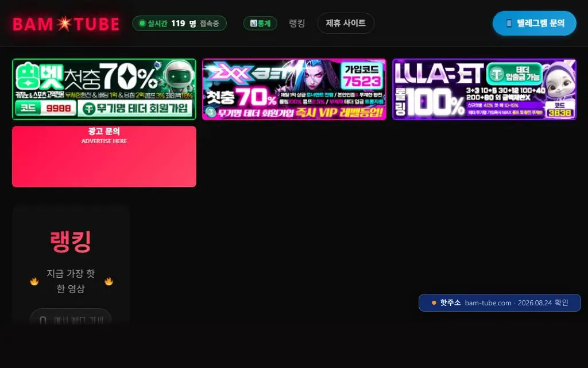The width and height of the screenshot is (588, 368).
Task: Open the 랭킹 menu item in header
Action: tap(297, 23)
